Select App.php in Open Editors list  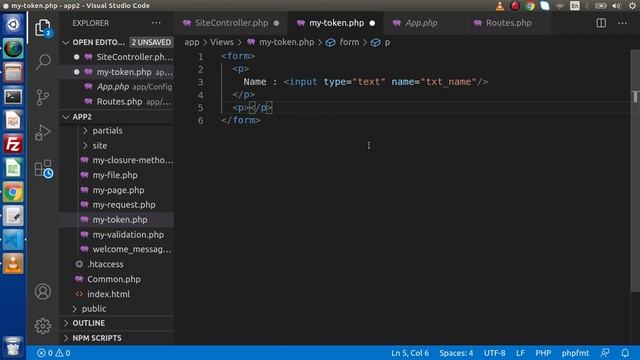tap(113, 87)
